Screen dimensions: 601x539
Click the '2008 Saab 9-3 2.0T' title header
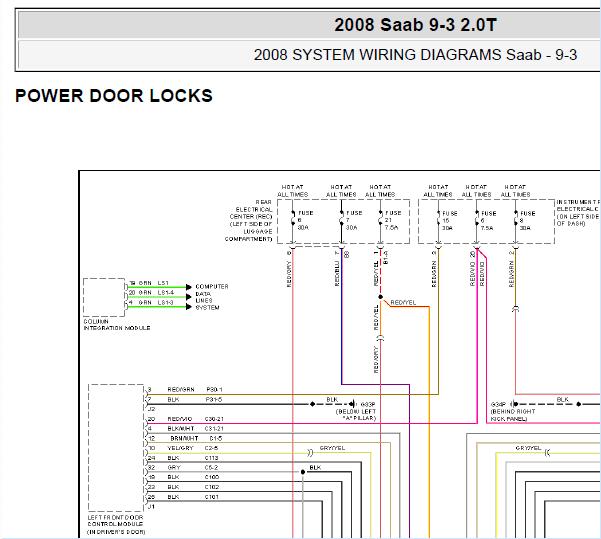click(415, 25)
